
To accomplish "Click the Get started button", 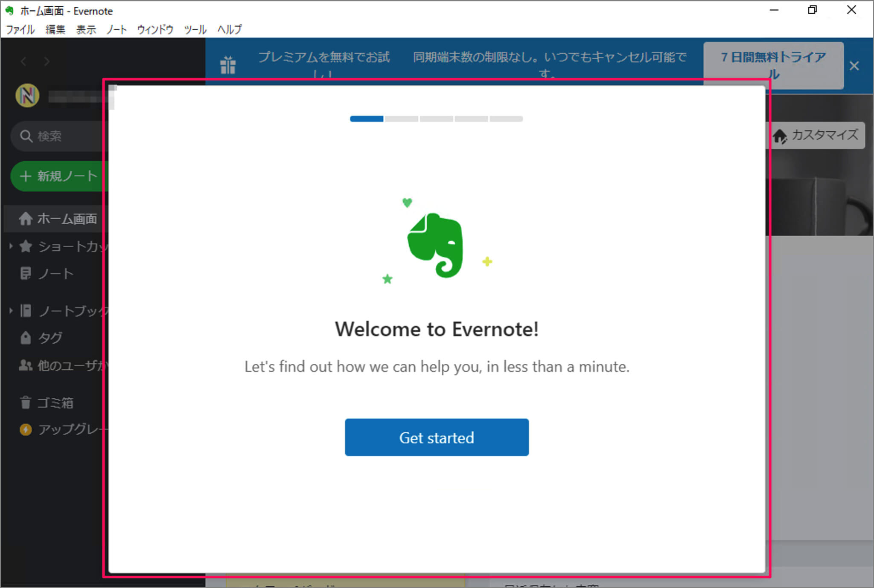I will [x=436, y=437].
